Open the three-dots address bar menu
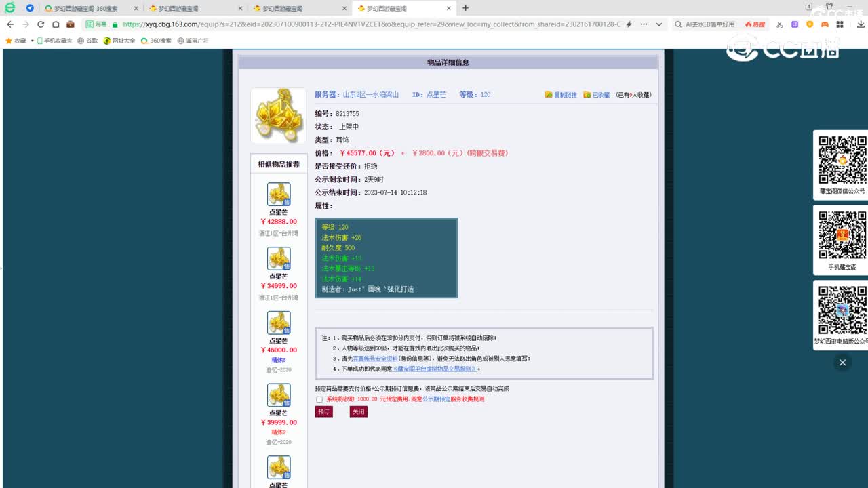868x488 pixels. pyautogui.click(x=644, y=24)
